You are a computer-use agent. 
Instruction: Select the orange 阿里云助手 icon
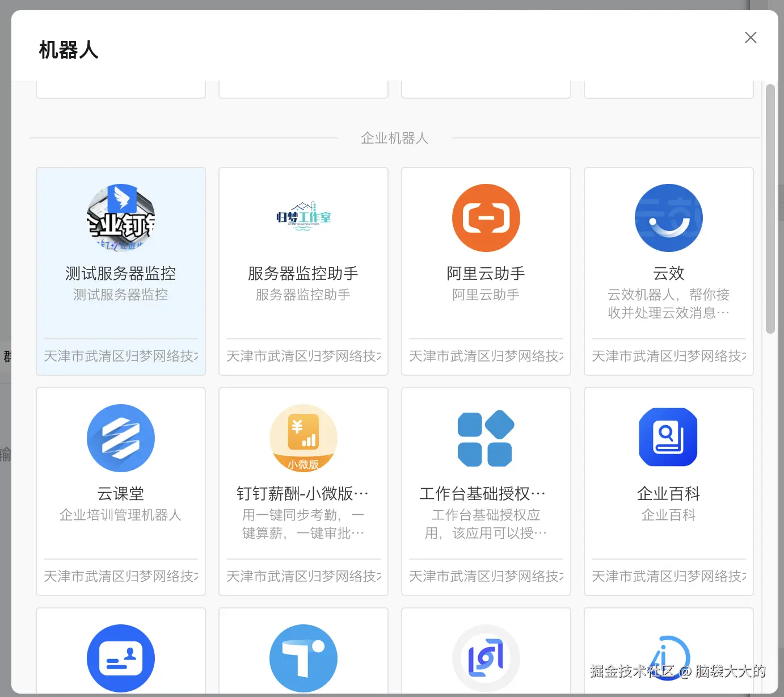[x=486, y=218]
